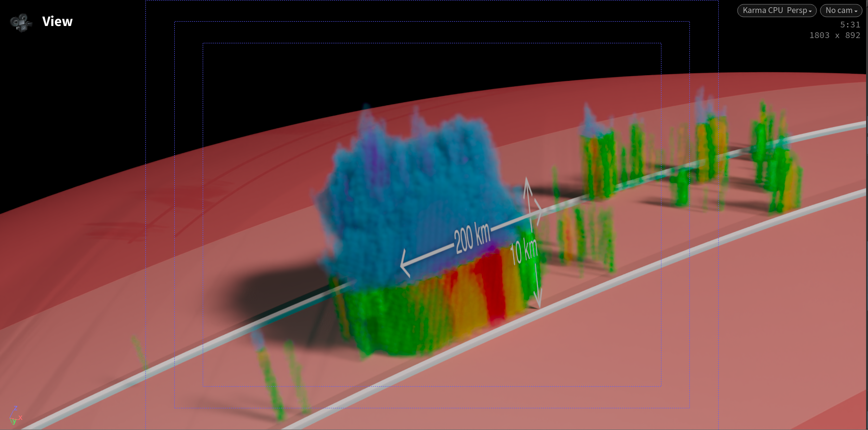Screen dimensions: 868x430
Task: Click the 10 km height label
Action: tap(523, 252)
